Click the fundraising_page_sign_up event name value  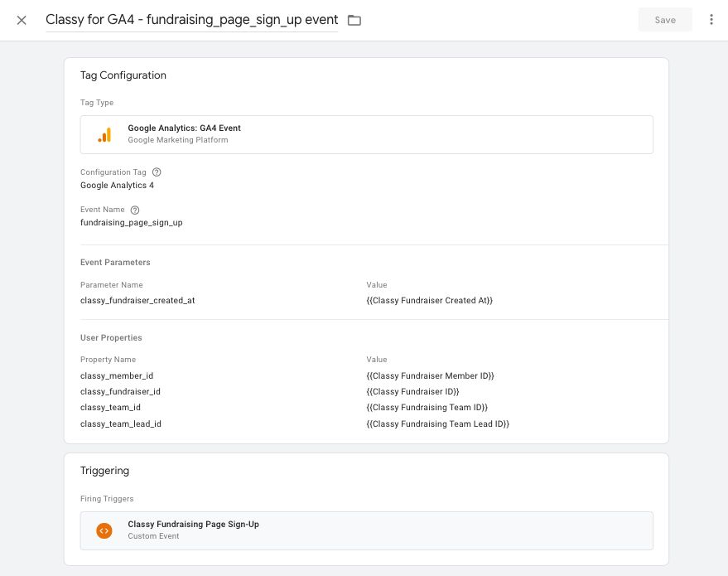[132, 222]
